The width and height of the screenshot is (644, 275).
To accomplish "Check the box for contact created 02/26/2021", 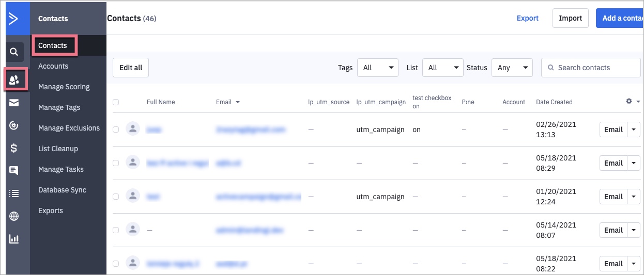I will point(116,130).
